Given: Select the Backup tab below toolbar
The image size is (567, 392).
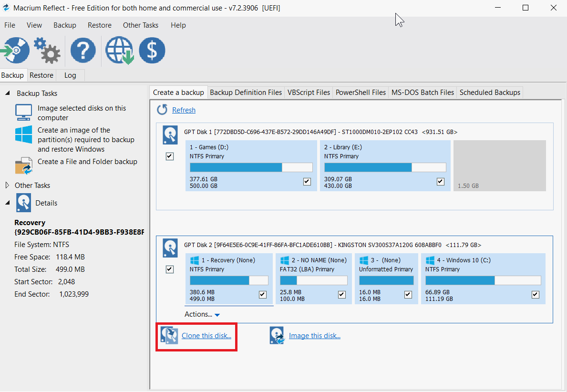Looking at the screenshot, I should [x=13, y=75].
